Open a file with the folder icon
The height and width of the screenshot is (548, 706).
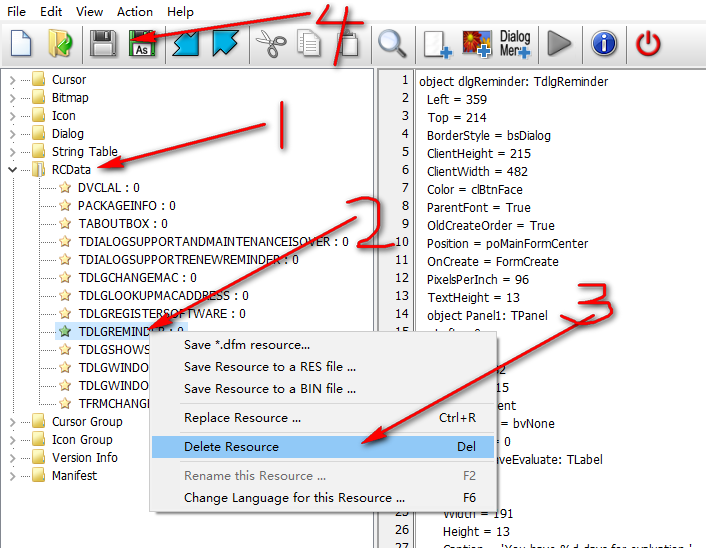pyautogui.click(x=60, y=43)
